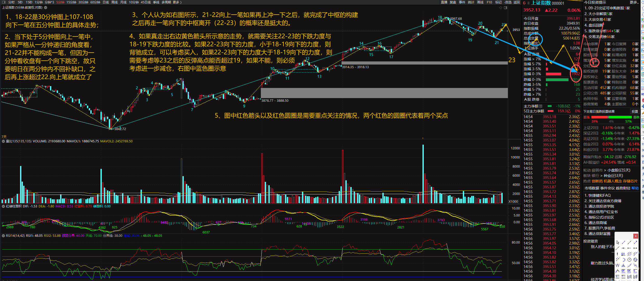This screenshot has width=644, height=281.
Task: Open the 帮助 link in market data row
Action: pyautogui.click(x=635, y=188)
